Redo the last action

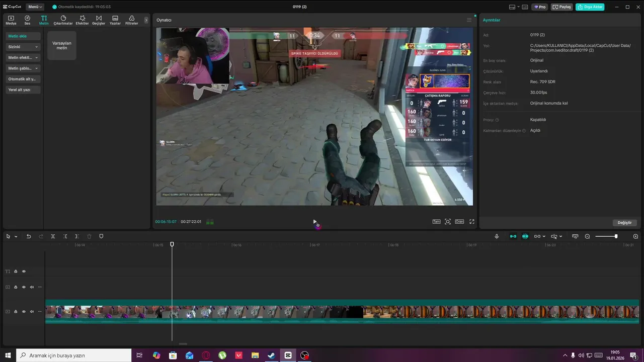[x=41, y=236]
